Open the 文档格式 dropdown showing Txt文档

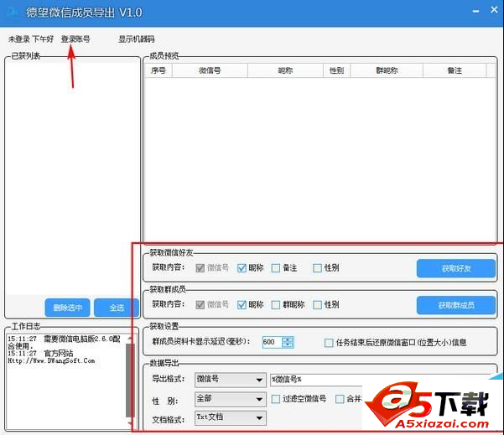coord(231,417)
